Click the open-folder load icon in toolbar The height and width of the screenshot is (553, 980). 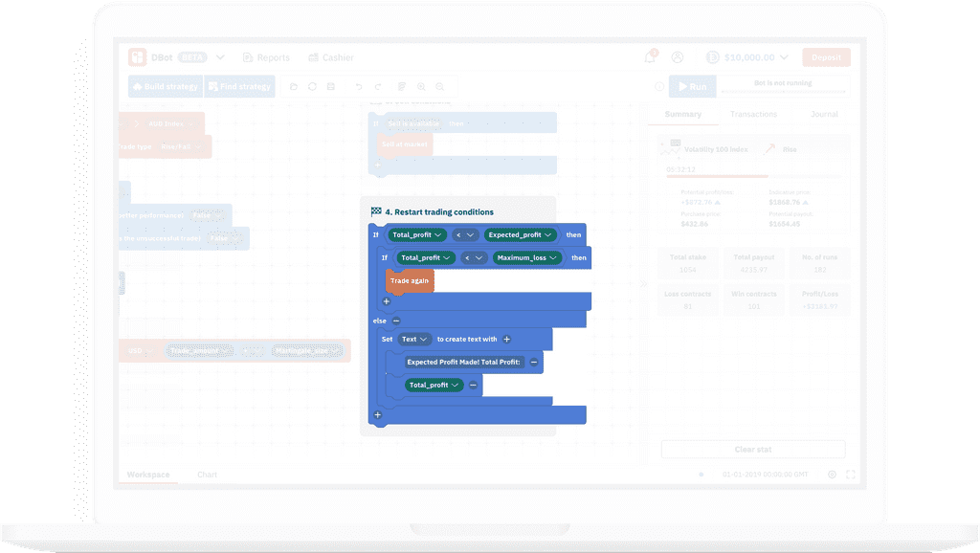[x=294, y=86]
